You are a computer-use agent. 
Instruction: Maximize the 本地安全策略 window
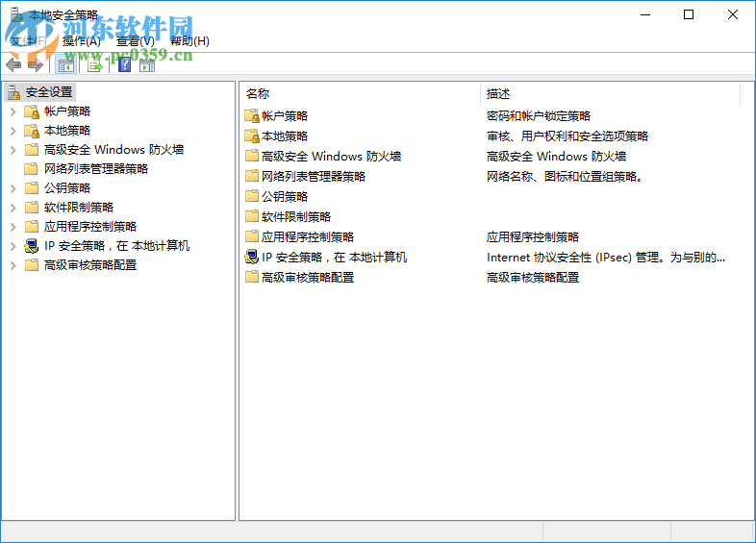coord(689,15)
